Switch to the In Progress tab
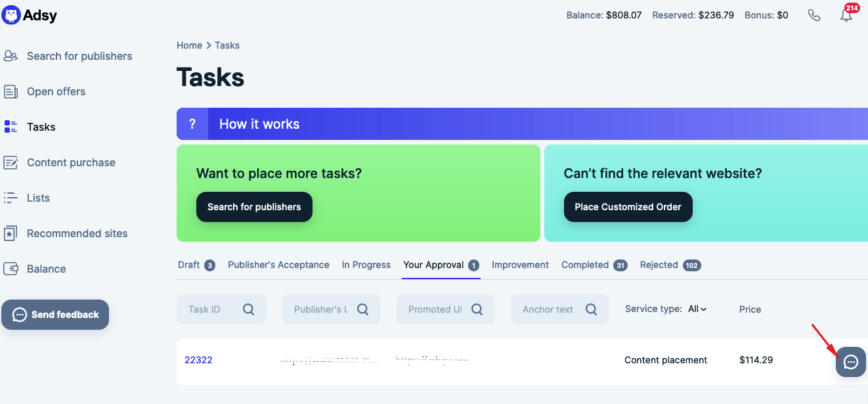 [366, 265]
